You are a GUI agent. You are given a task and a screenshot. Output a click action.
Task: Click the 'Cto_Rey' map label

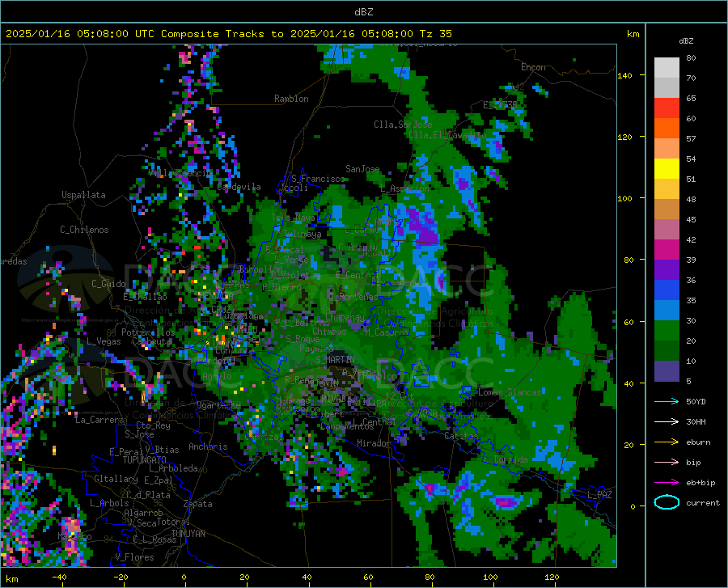[x=153, y=425]
